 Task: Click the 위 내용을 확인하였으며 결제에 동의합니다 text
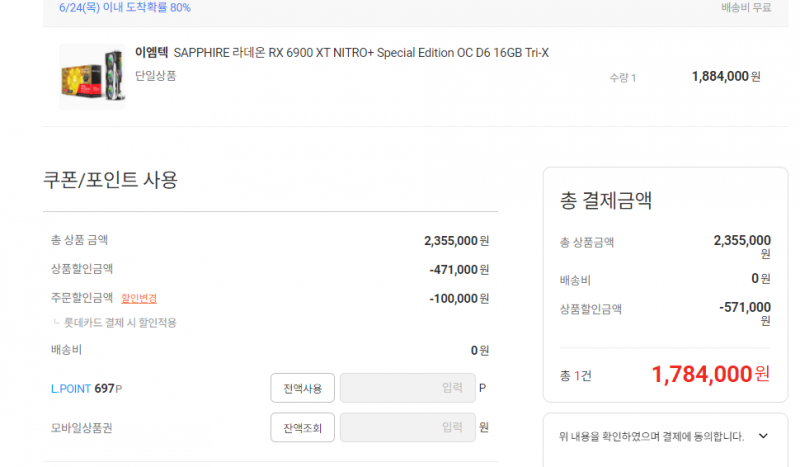(x=652, y=436)
